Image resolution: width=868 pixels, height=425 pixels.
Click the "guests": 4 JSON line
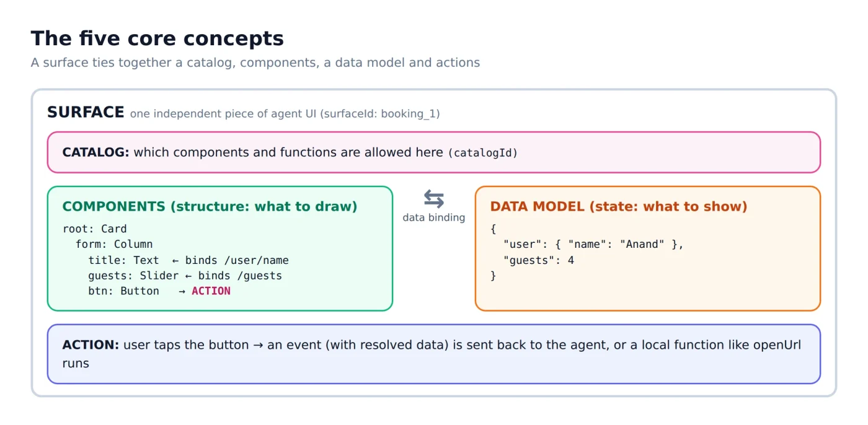click(539, 260)
